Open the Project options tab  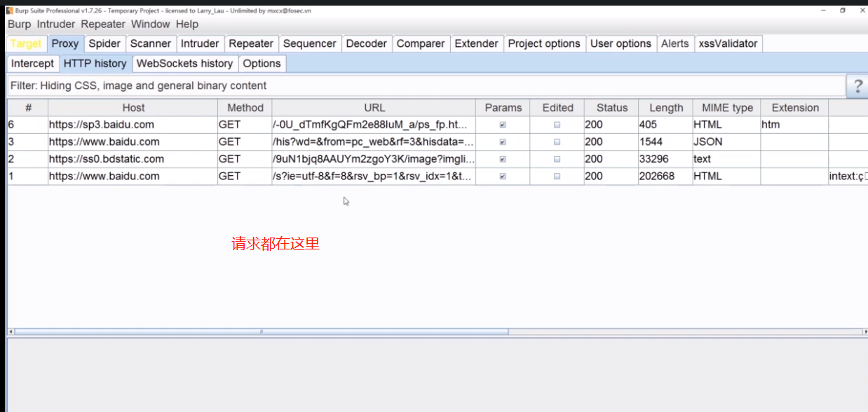pos(544,43)
